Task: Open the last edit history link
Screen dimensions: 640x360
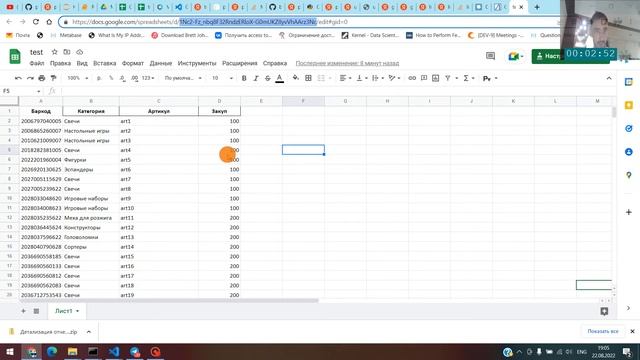Action: (347, 63)
